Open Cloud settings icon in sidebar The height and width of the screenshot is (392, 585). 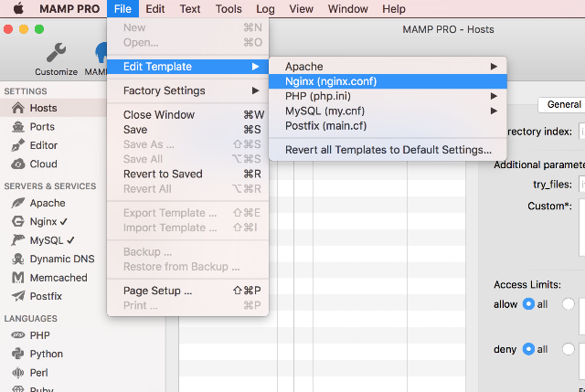[x=18, y=164]
